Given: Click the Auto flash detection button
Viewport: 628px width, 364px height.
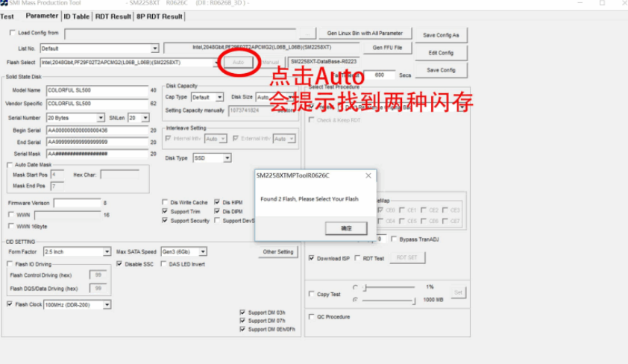Looking at the screenshot, I should (239, 63).
